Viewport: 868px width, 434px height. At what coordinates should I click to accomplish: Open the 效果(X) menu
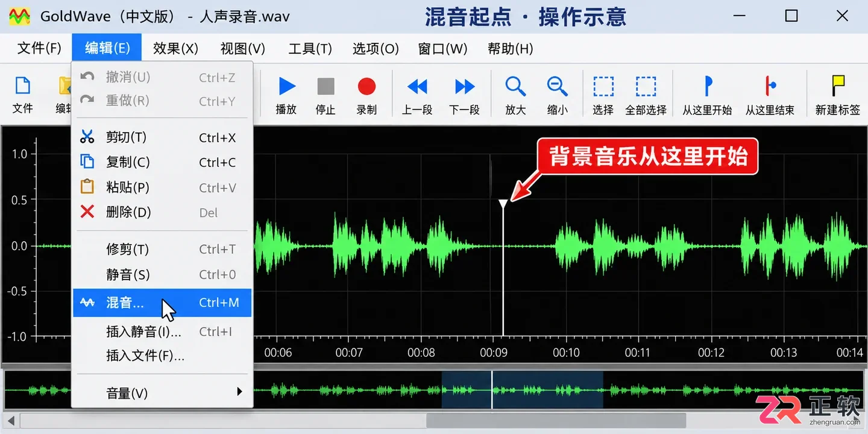[x=175, y=48]
